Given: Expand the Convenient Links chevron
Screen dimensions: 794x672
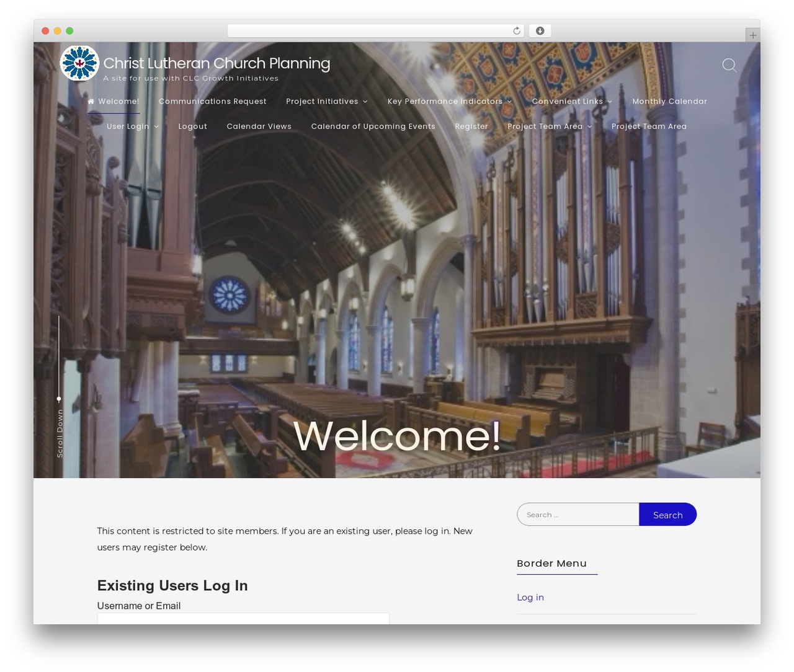Looking at the screenshot, I should (610, 102).
